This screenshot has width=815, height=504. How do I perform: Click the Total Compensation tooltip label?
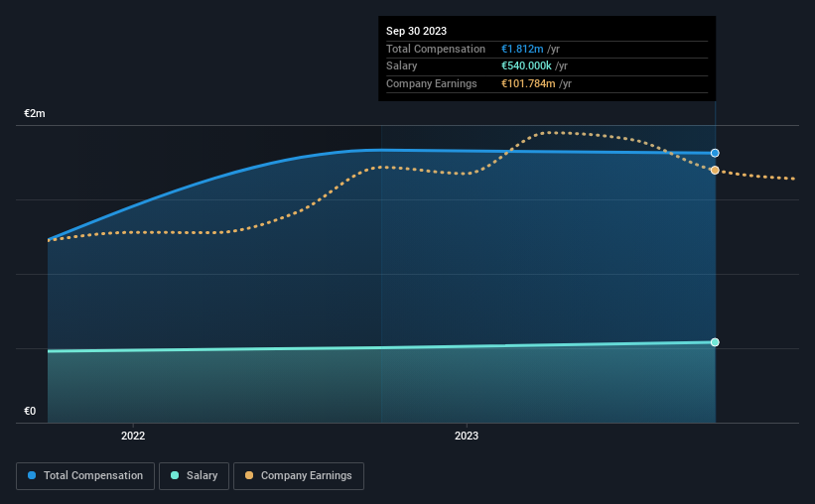coord(436,49)
